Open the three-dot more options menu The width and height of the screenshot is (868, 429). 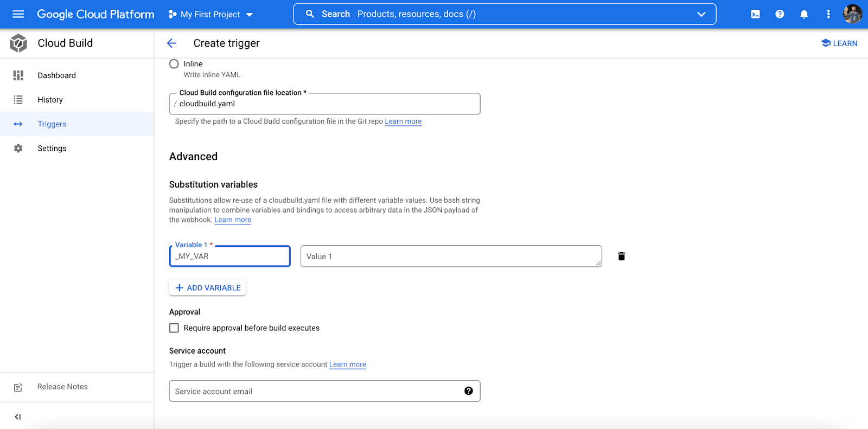pyautogui.click(x=828, y=14)
